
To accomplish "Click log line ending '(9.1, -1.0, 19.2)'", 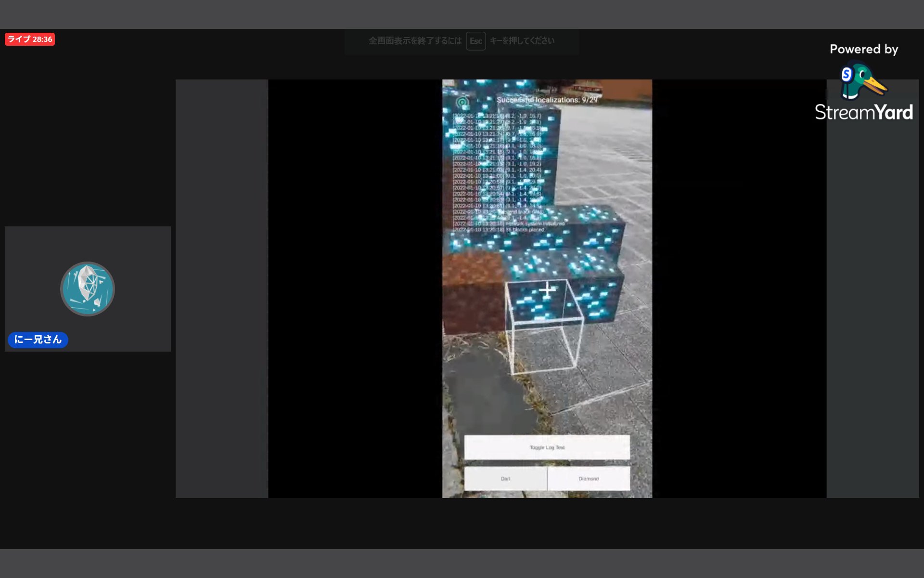I will 497,164.
